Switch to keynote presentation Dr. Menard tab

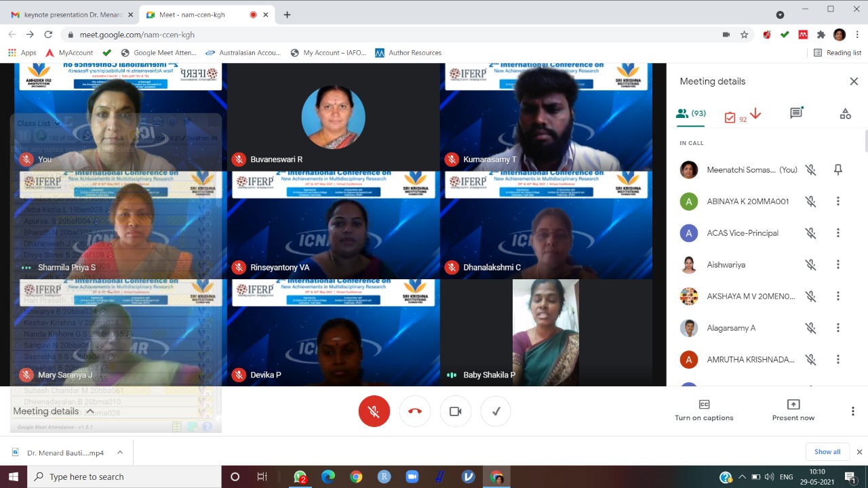coord(71,14)
